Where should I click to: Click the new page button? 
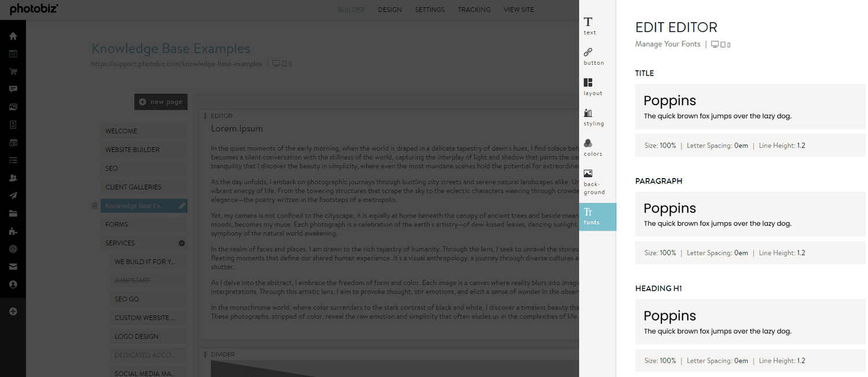(161, 101)
